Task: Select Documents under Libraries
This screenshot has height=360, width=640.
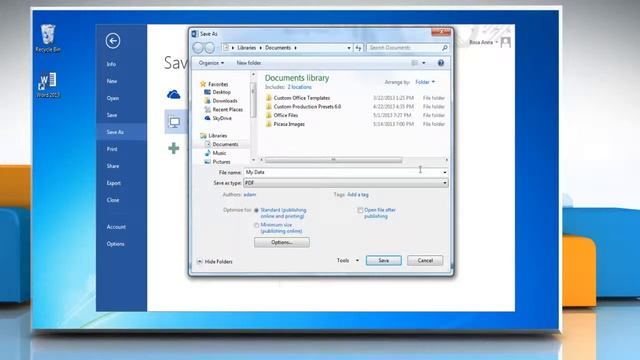Action: pyautogui.click(x=221, y=144)
